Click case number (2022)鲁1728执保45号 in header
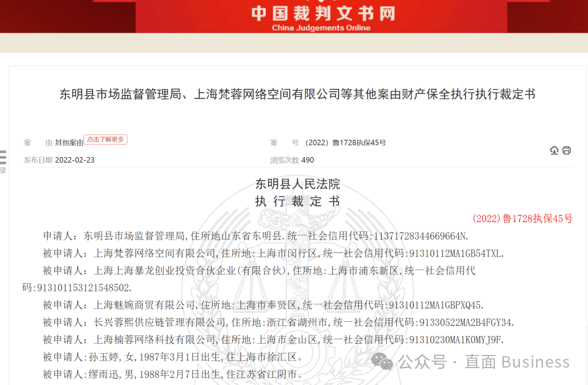 (x=346, y=143)
